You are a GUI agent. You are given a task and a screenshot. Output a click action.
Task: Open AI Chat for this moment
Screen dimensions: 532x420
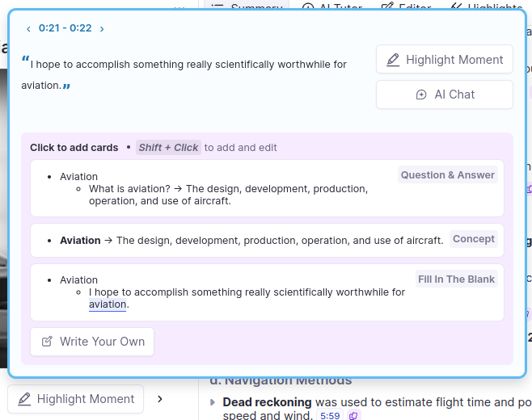(444, 94)
